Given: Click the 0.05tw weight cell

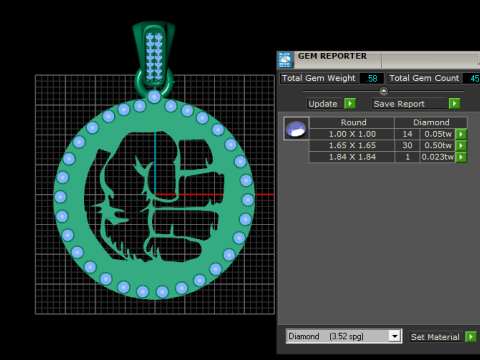Looking at the screenshot, I should (x=437, y=134).
